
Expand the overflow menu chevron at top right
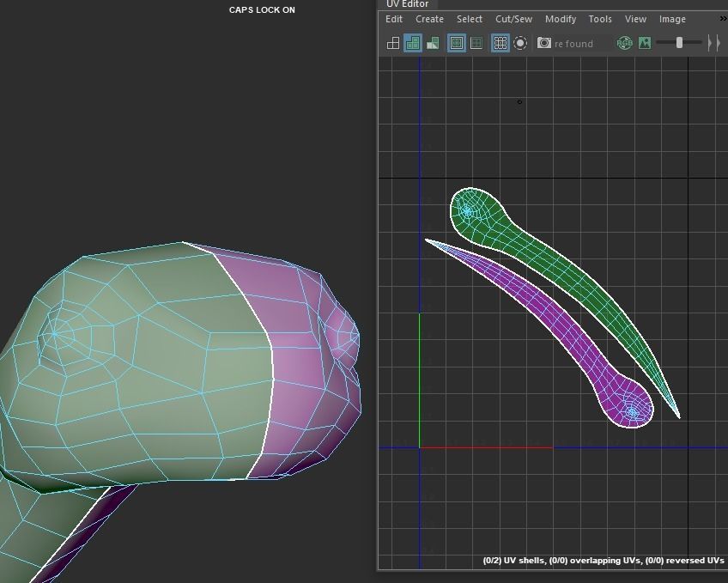(x=723, y=17)
